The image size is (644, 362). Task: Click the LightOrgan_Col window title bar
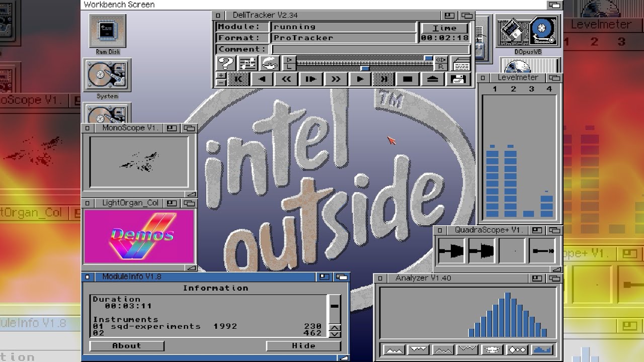130,203
